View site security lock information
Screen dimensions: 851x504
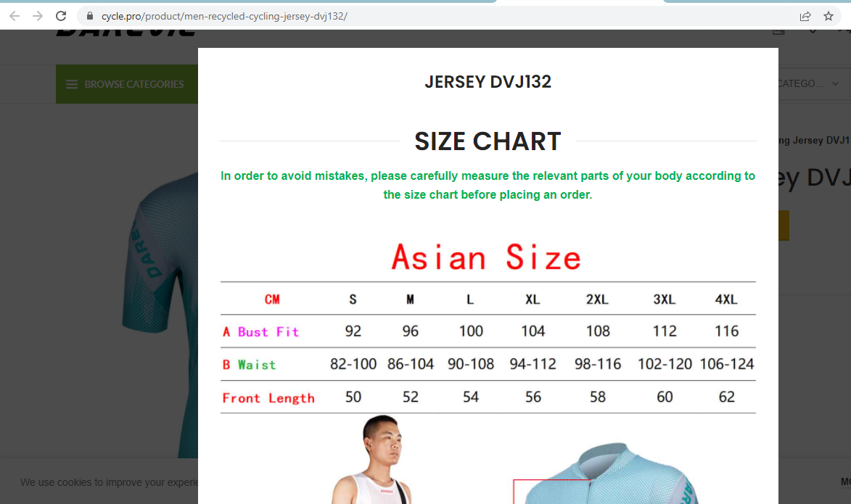pos(90,16)
